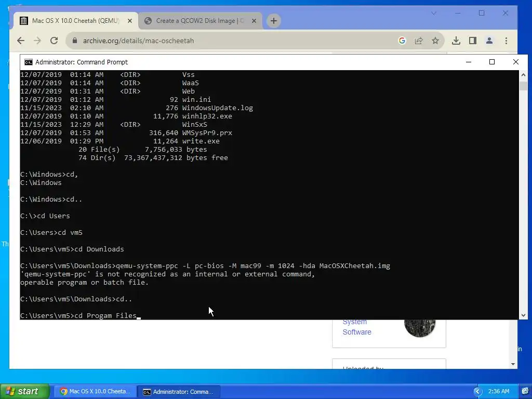
Task: Click the Chrome forward arrow
Action: (x=37, y=41)
